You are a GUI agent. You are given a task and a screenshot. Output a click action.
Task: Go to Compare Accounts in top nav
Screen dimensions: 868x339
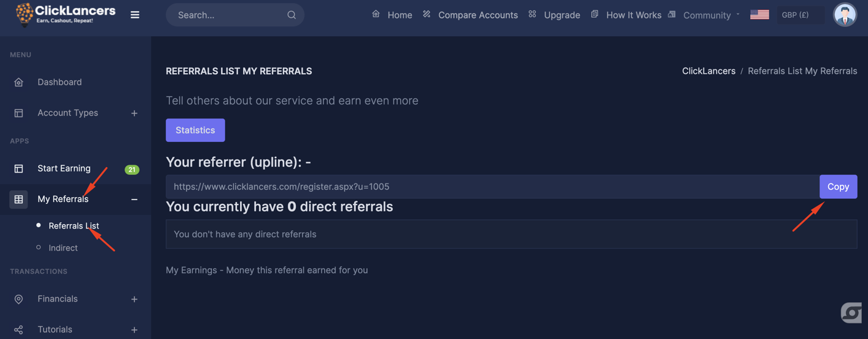(478, 15)
